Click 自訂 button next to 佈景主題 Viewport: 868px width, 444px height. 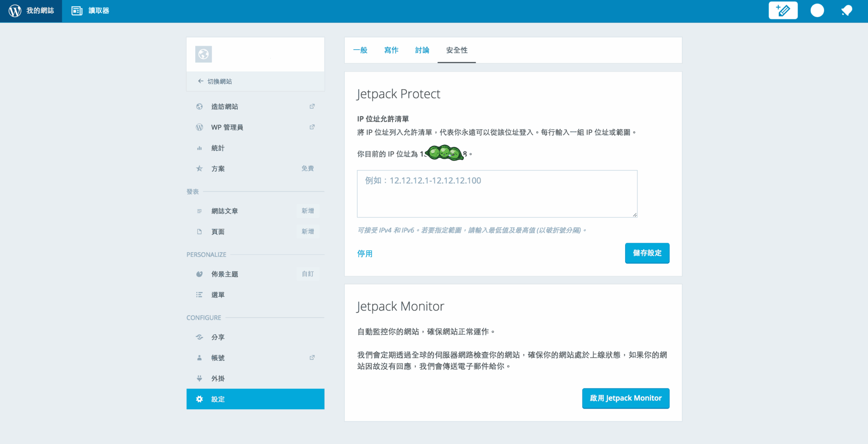pyautogui.click(x=308, y=274)
